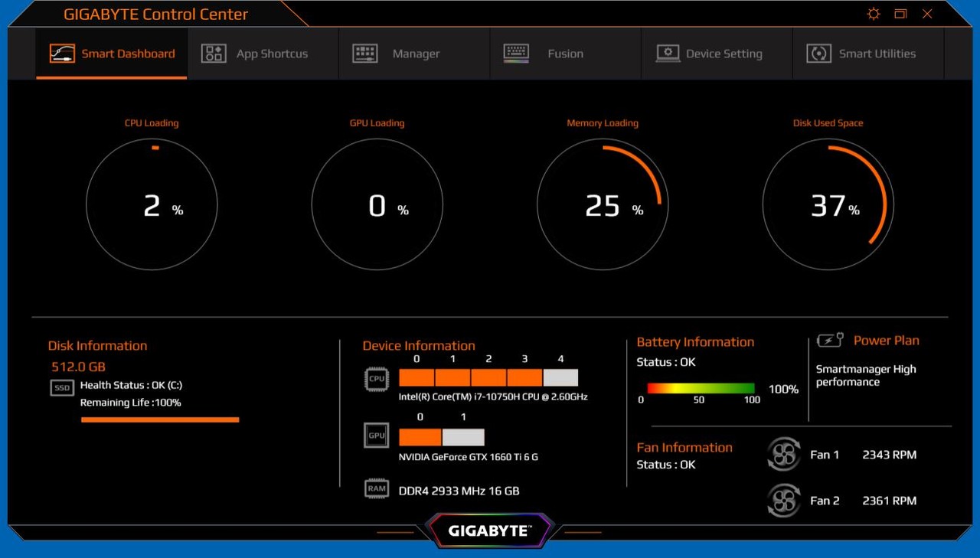980x558 pixels.
Task: Click the Power Plan battery plug icon
Action: click(x=830, y=341)
